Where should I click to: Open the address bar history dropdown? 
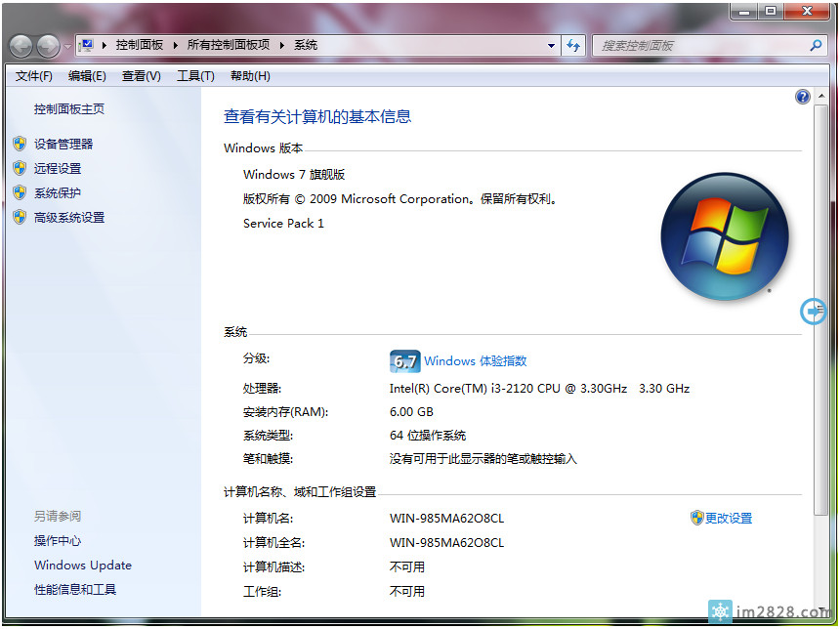pos(551,46)
